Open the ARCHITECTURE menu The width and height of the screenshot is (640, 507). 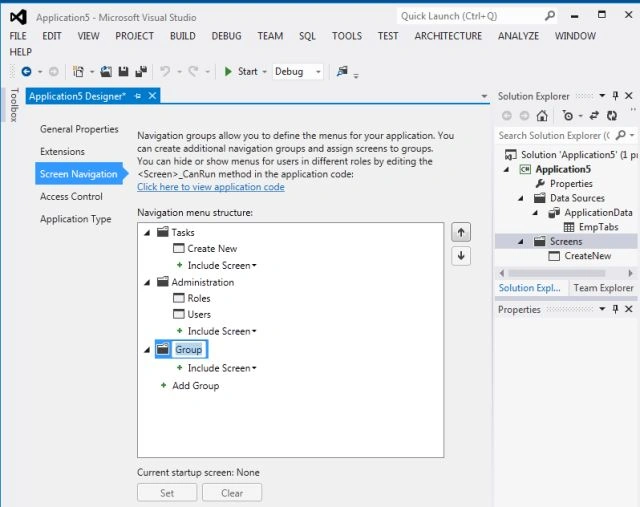pyautogui.click(x=448, y=36)
